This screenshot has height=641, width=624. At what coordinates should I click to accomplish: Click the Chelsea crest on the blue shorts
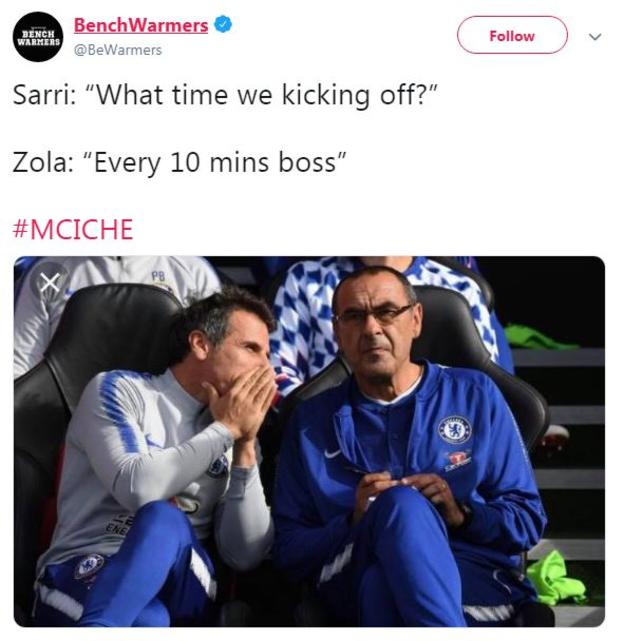[x=89, y=566]
